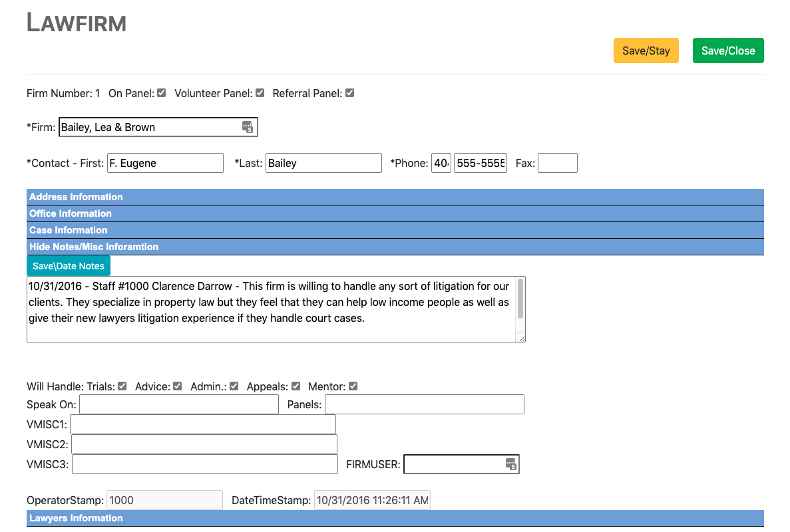Toggle the Mentor checkbox

353,386
